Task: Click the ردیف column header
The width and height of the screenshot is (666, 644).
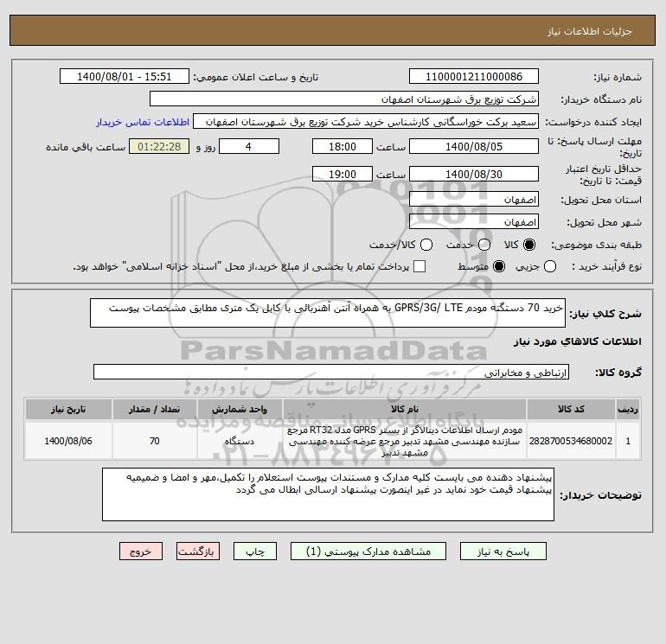Action: tap(628, 409)
